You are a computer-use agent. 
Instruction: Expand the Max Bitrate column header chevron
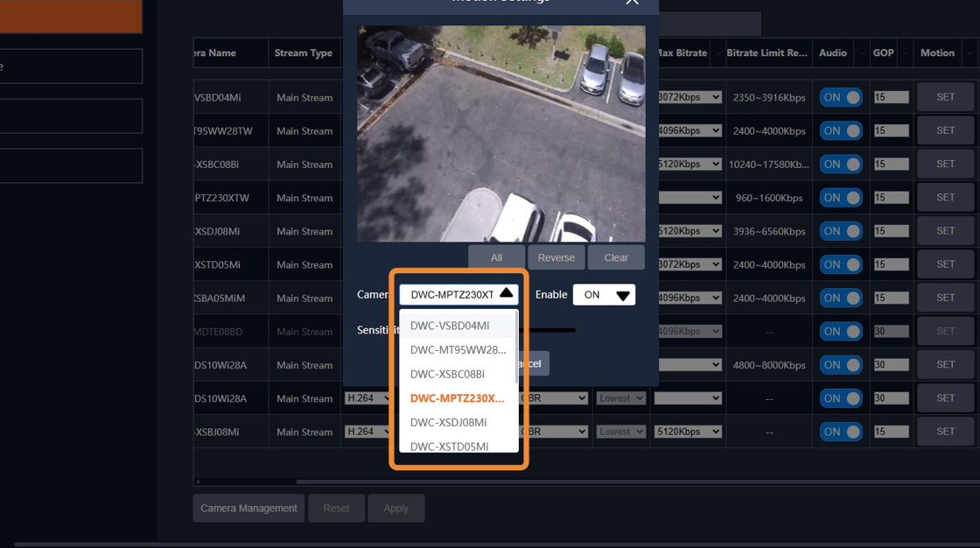point(718,53)
